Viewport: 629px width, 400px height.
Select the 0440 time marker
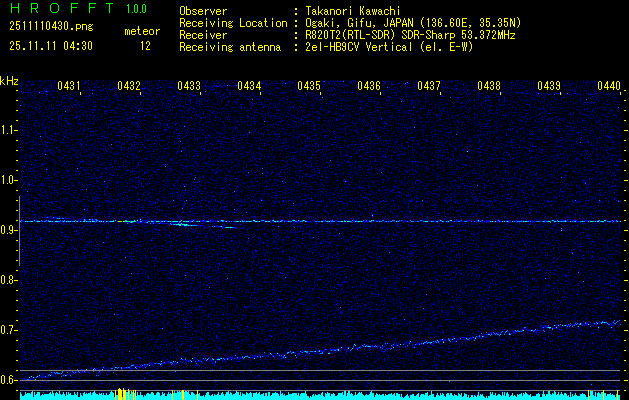[609, 87]
